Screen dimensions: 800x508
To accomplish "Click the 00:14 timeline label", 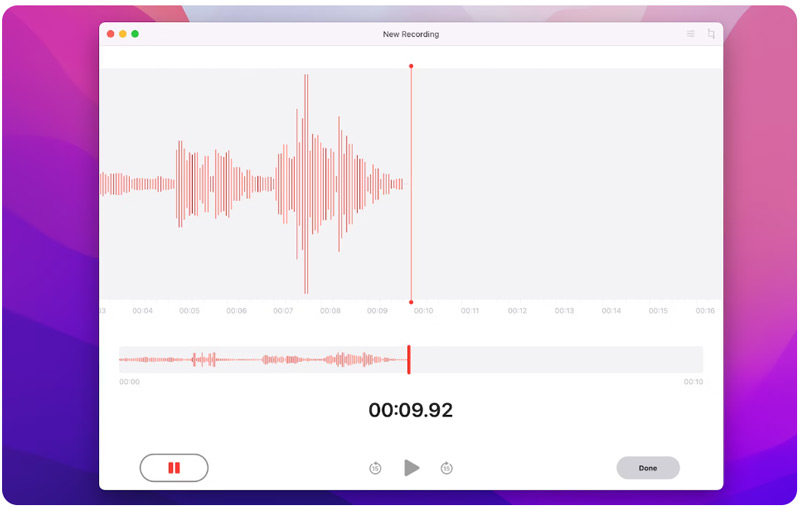I will pyautogui.click(x=611, y=311).
